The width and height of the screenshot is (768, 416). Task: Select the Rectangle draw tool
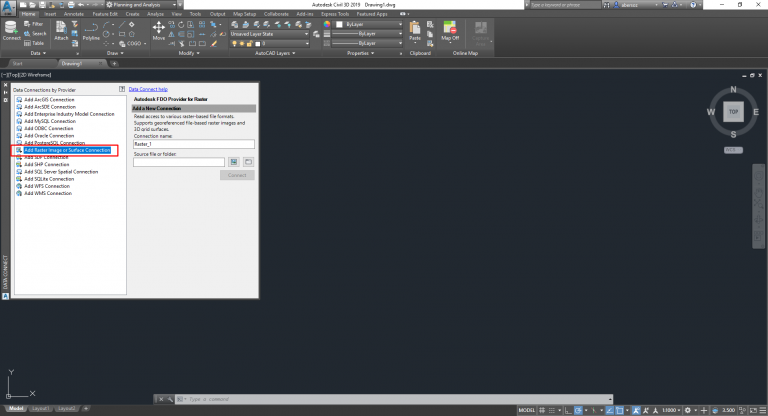[x=122, y=34]
